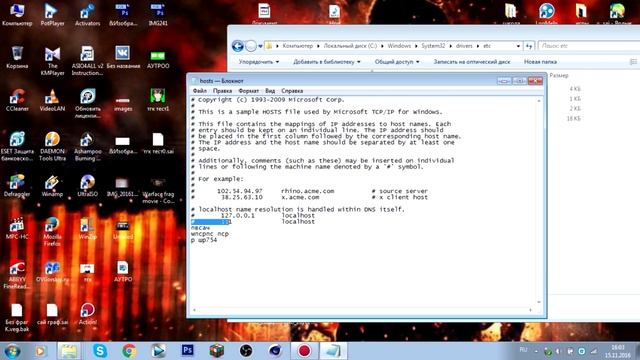
Task: Open the Компьютер desktop icon
Action: click(x=17, y=15)
